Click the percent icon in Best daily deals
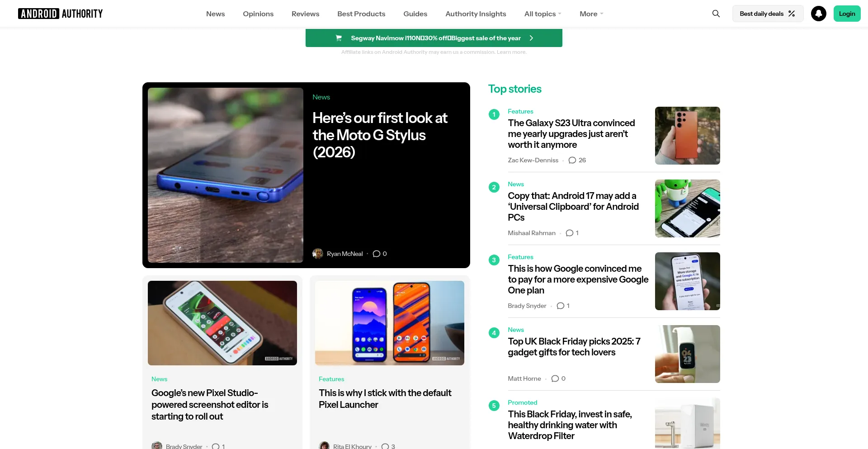 click(x=792, y=14)
